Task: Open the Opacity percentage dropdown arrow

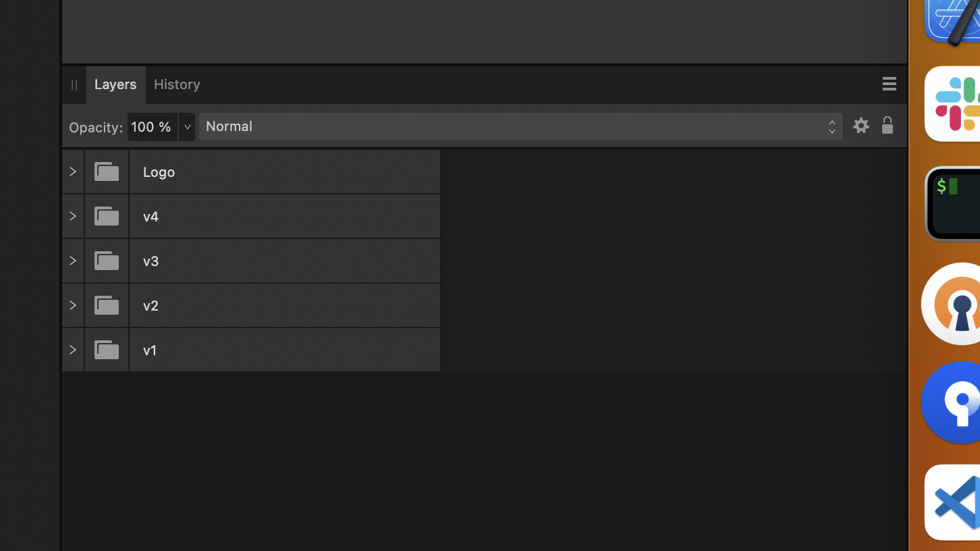Action: (187, 127)
